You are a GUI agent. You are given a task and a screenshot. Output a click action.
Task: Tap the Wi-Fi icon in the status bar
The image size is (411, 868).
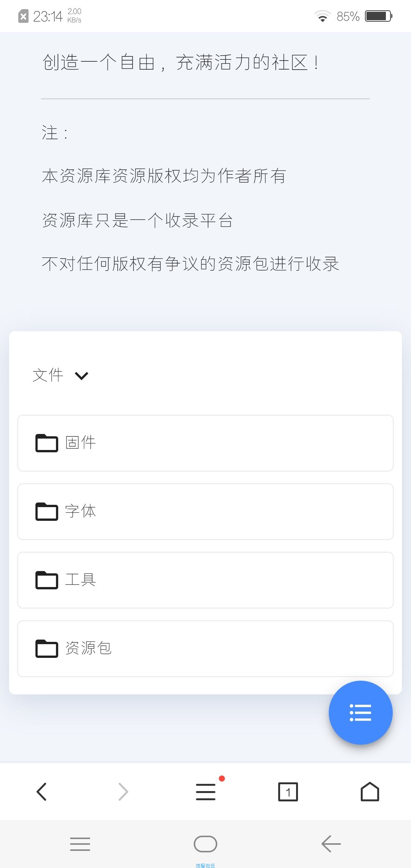tap(322, 16)
